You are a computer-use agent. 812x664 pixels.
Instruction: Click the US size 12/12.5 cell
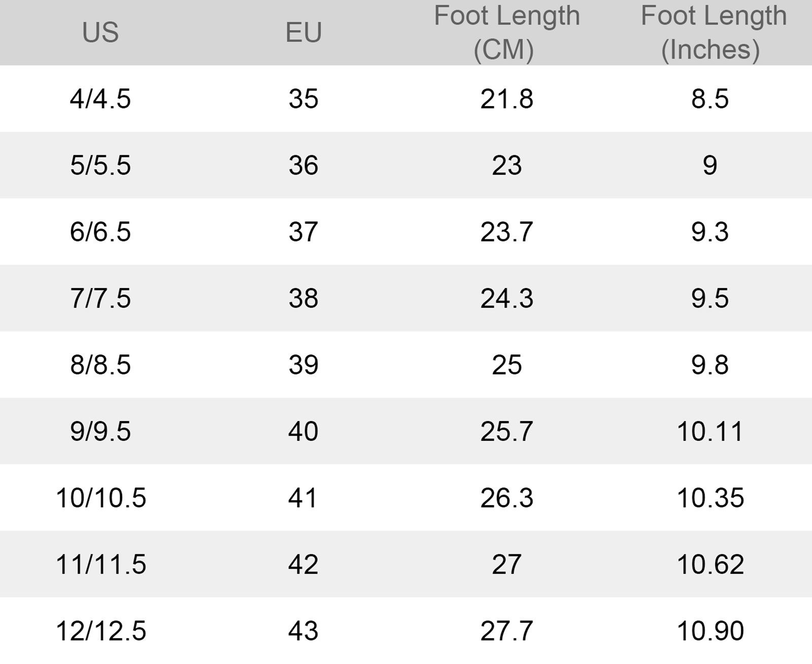click(x=100, y=631)
